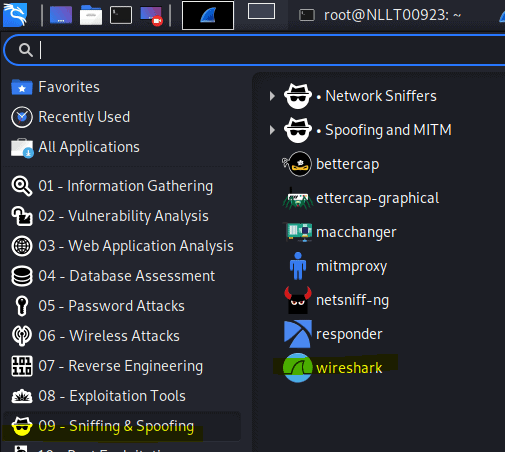Click the Recently Used clock icon
The image size is (505, 452).
tap(22, 117)
